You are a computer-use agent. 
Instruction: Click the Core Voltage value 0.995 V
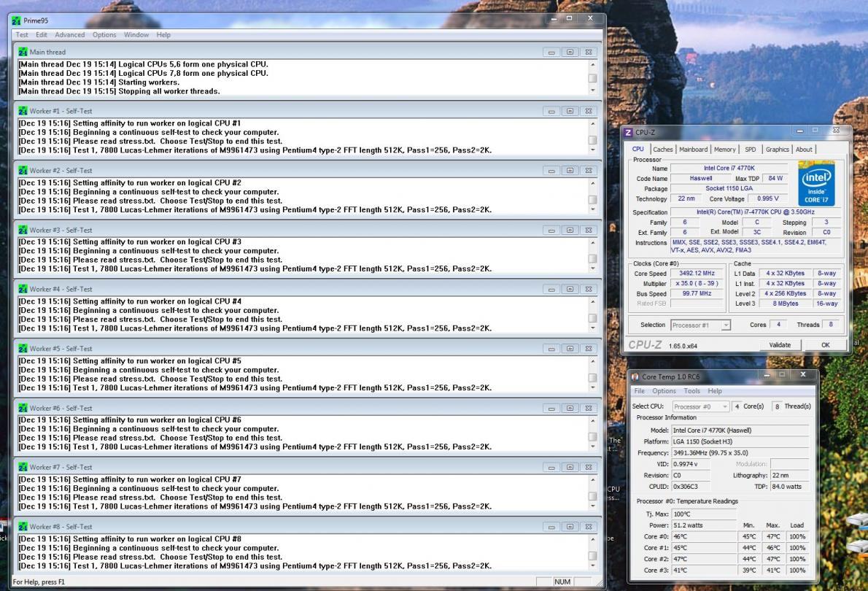click(768, 199)
